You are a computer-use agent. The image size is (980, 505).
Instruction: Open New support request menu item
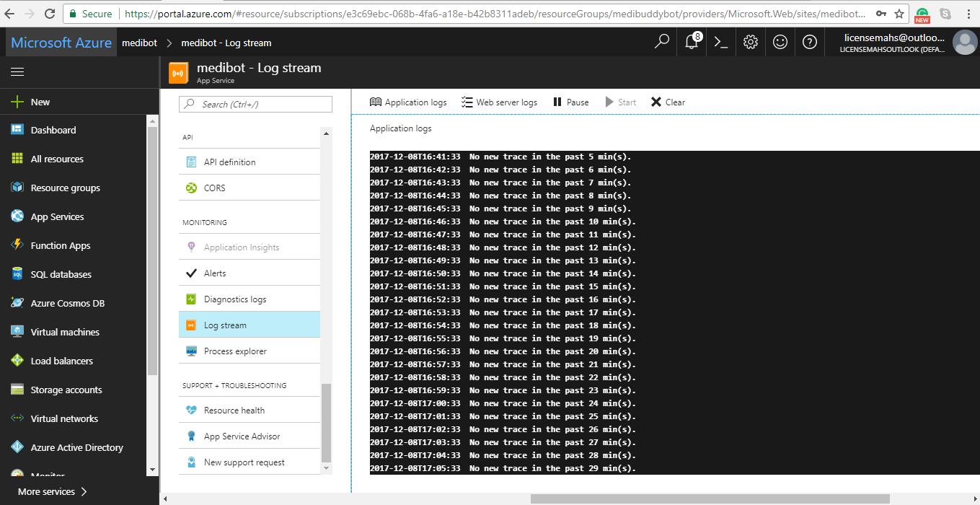point(250,462)
